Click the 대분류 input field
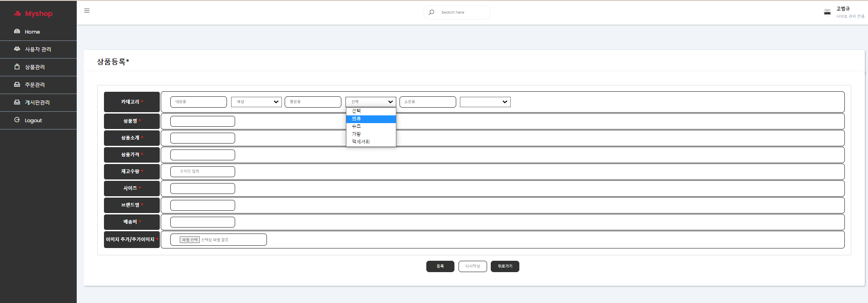The height and width of the screenshot is (303, 868). pyautogui.click(x=198, y=102)
